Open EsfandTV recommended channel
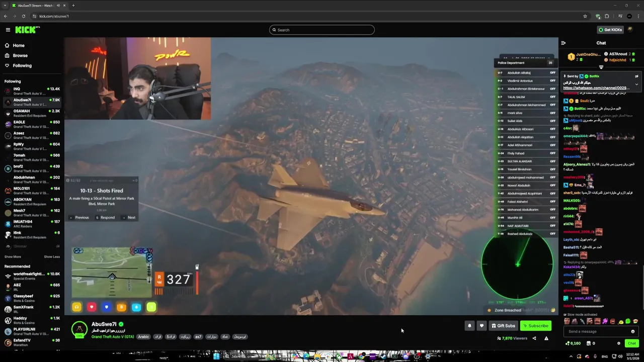 pos(32,342)
